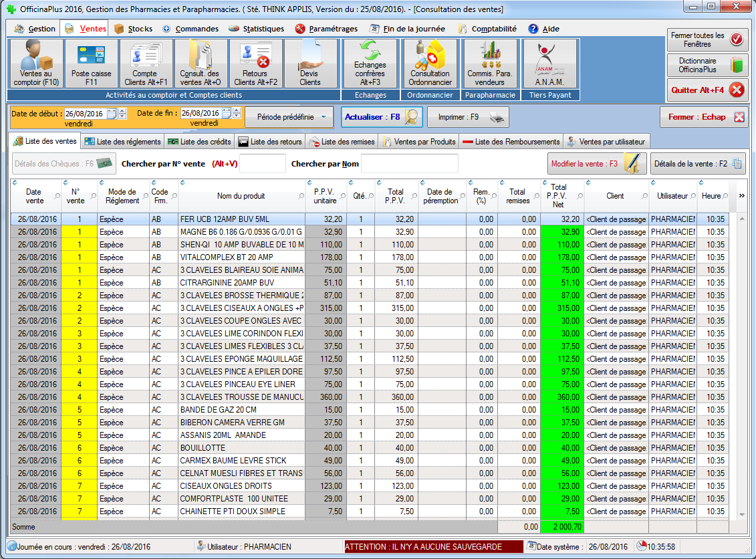Open Compte Clients toolbar icon
Viewport: 756px width, 559px height.
coord(146,64)
